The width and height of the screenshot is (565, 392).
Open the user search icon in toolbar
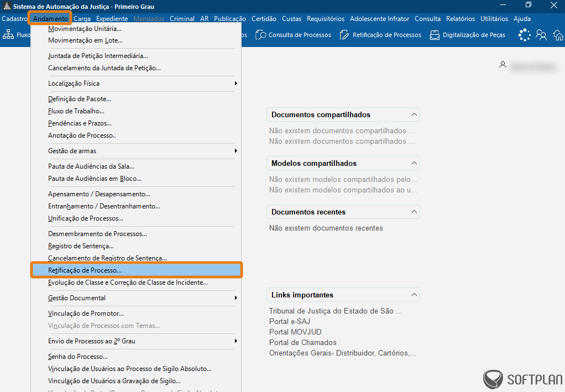point(541,35)
